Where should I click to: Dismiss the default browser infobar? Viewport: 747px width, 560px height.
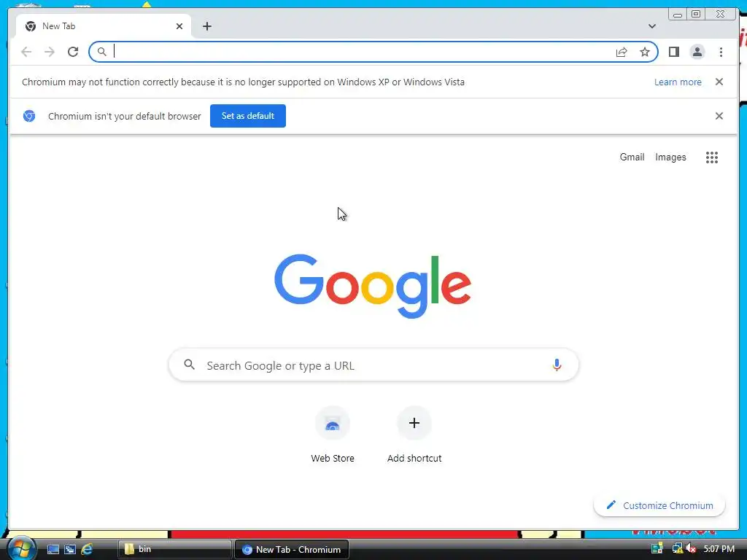point(719,116)
